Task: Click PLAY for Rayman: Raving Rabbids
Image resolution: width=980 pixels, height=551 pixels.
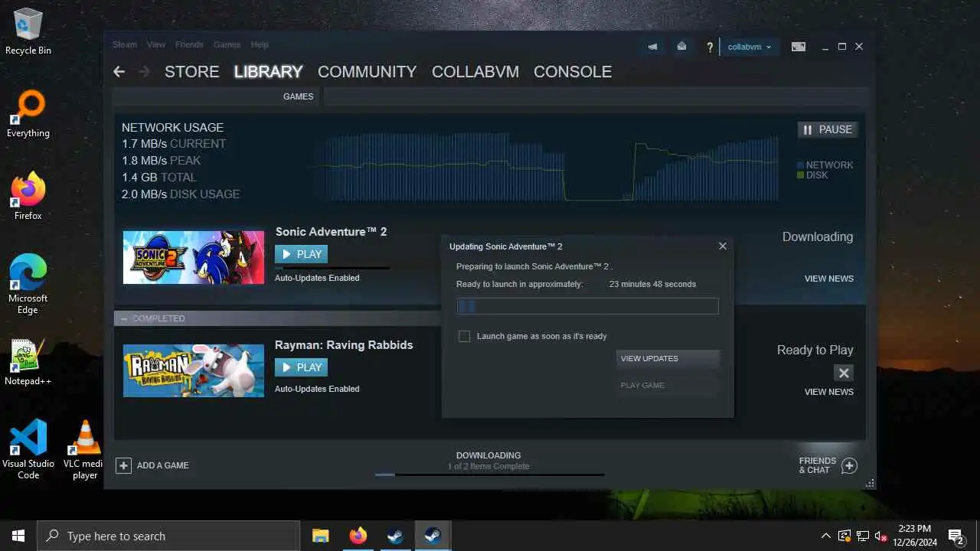Action: 301,367
